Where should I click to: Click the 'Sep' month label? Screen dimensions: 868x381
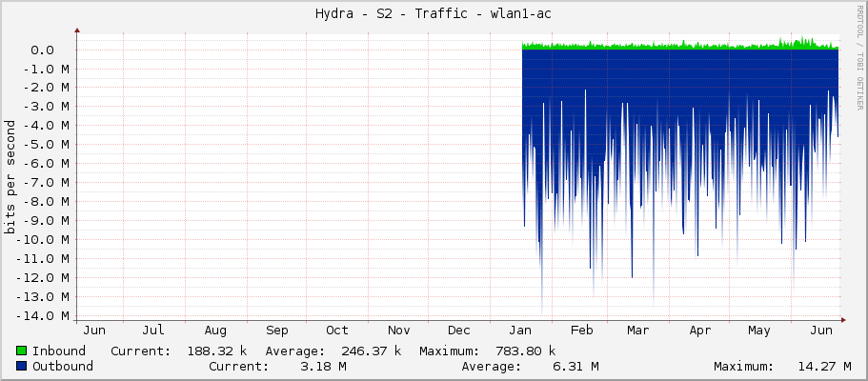click(276, 331)
